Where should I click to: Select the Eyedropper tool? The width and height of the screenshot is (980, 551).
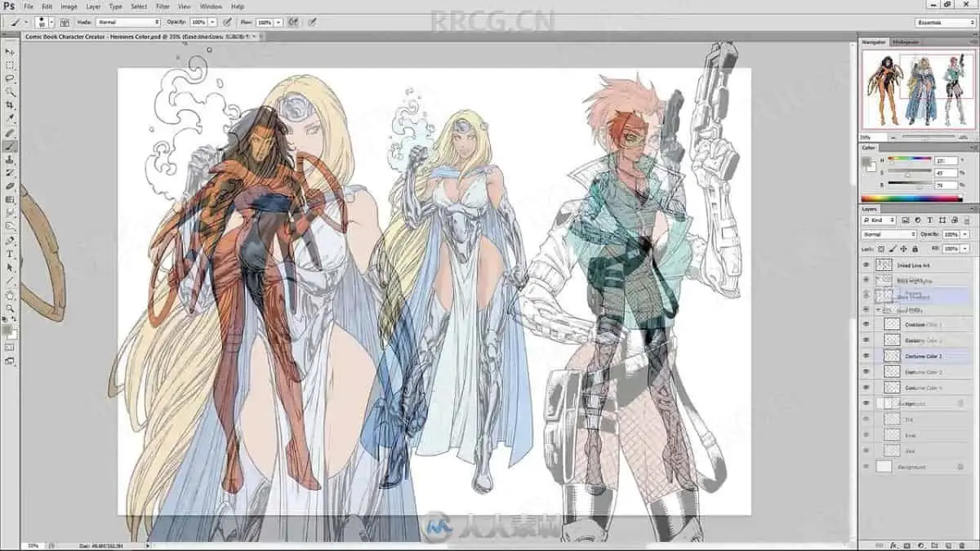[x=10, y=118]
